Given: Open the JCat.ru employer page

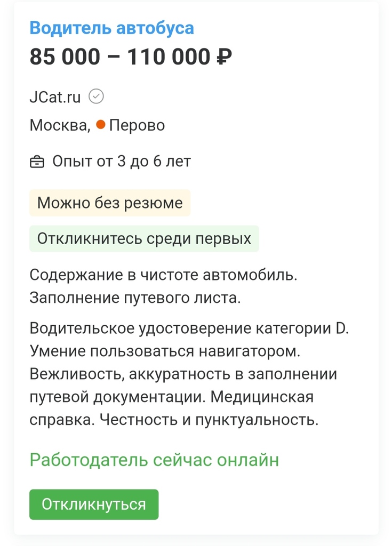Looking at the screenshot, I should [x=55, y=97].
